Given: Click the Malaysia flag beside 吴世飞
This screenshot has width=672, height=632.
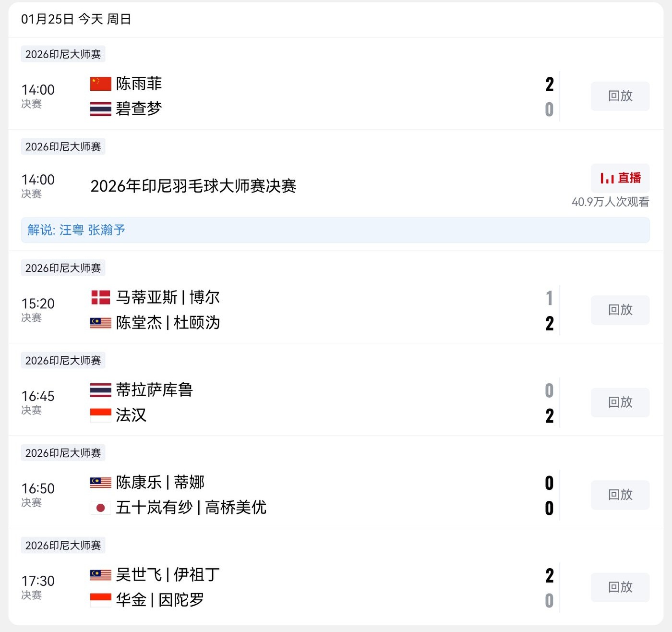Looking at the screenshot, I should 101,574.
